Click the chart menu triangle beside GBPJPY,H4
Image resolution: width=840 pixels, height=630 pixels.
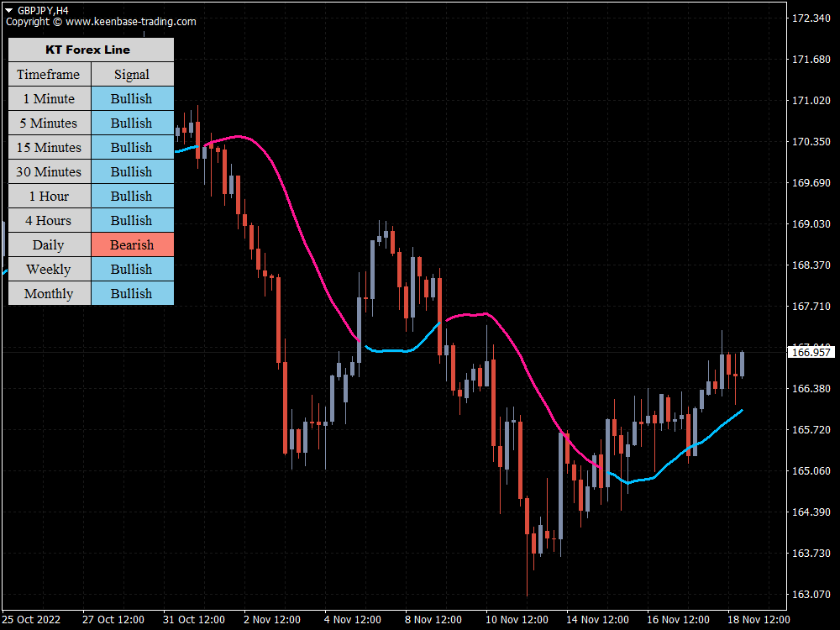coord(8,10)
